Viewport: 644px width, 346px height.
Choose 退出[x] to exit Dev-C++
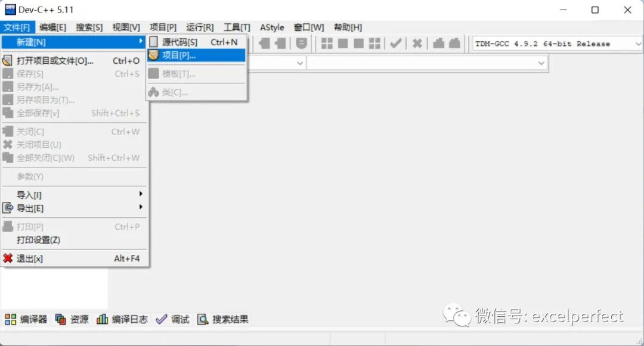tap(74, 258)
